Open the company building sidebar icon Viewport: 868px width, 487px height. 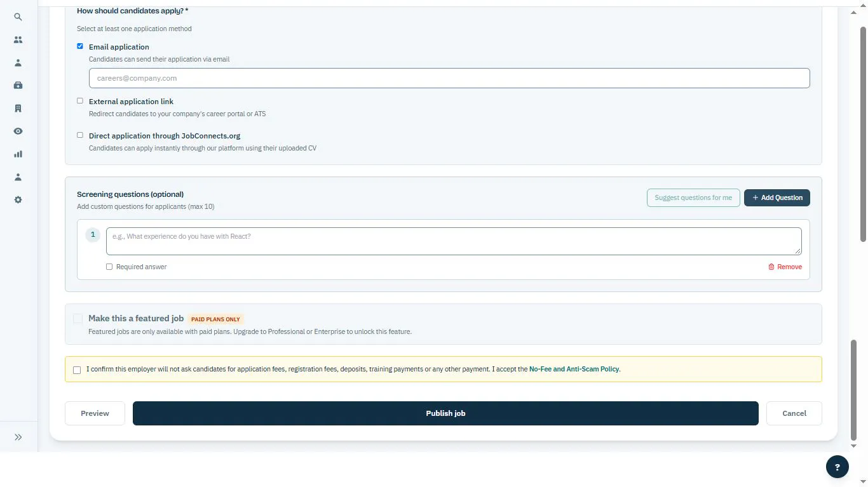tap(18, 109)
